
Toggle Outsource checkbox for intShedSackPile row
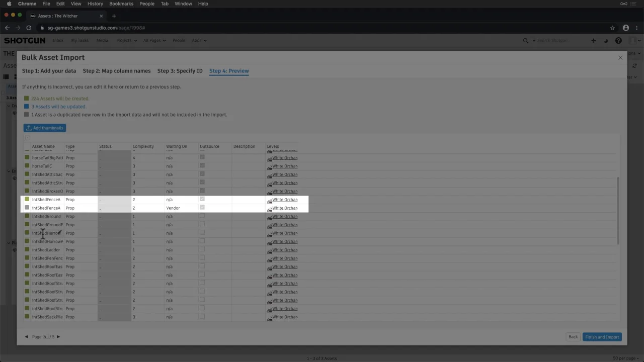click(202, 316)
